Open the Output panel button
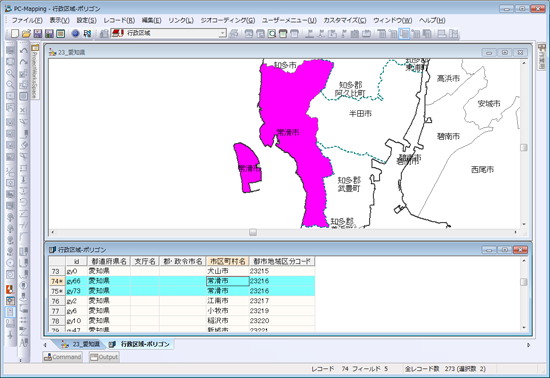 [x=104, y=357]
